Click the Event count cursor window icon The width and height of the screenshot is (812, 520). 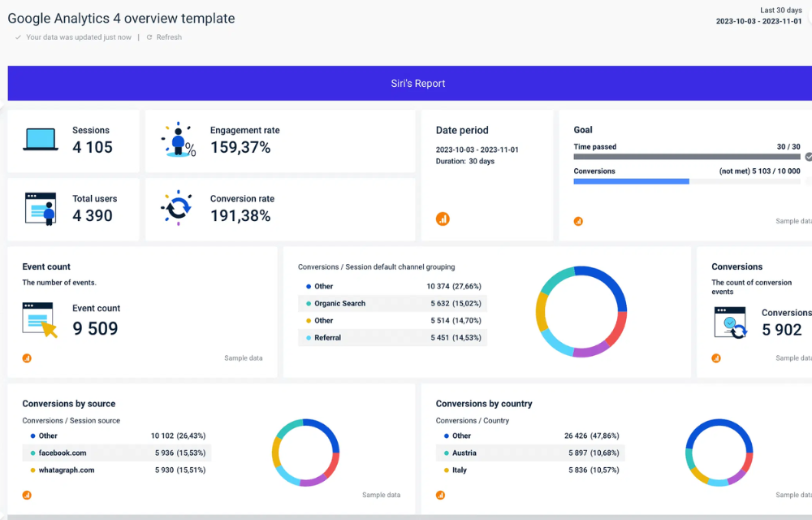click(40, 319)
